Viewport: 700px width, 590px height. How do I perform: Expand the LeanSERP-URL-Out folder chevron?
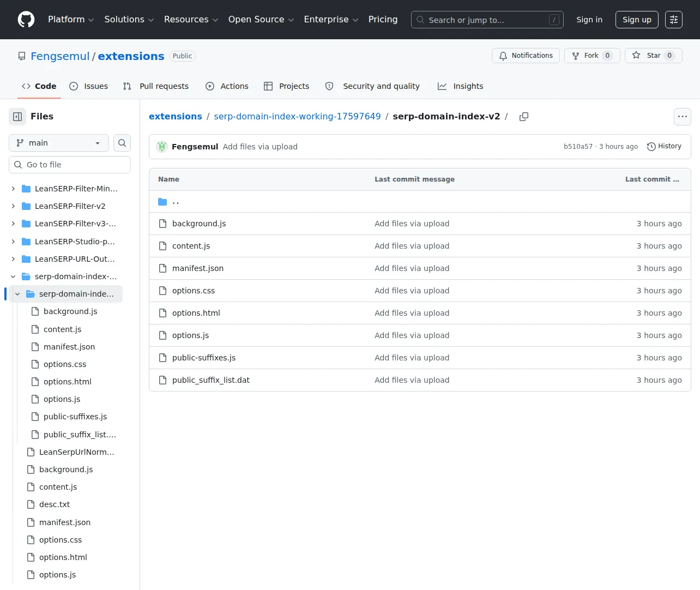pyautogui.click(x=13, y=259)
